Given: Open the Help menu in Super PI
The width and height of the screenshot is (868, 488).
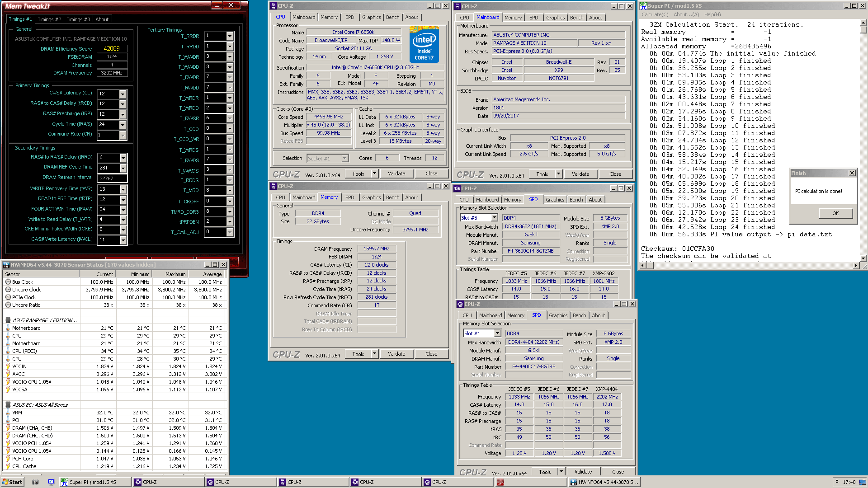Looking at the screenshot, I should pyautogui.click(x=712, y=14).
